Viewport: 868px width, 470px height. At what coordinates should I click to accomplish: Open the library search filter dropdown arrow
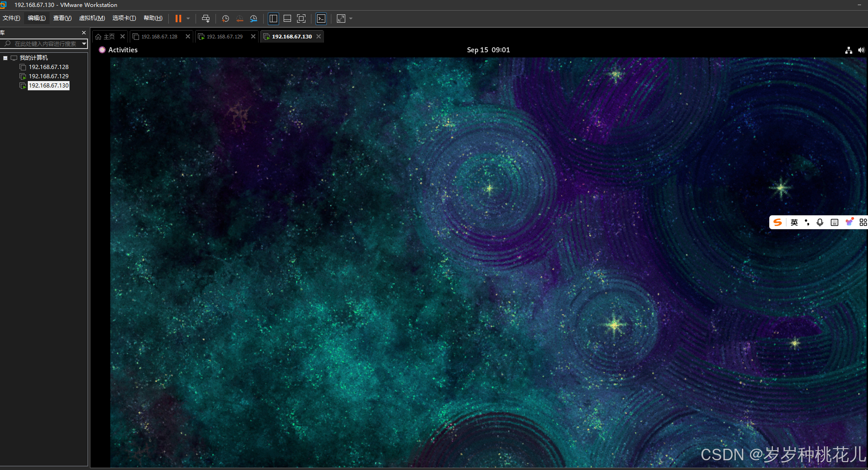point(84,44)
